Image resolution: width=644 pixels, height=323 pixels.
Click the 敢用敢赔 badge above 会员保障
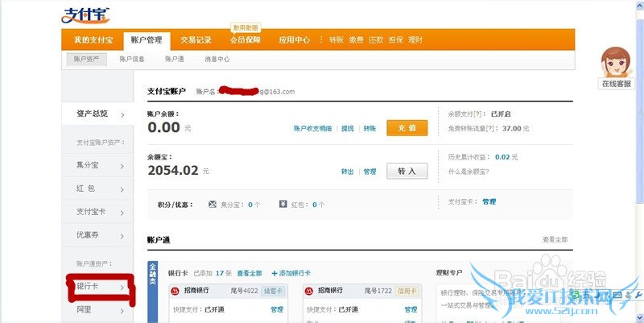[x=246, y=28]
